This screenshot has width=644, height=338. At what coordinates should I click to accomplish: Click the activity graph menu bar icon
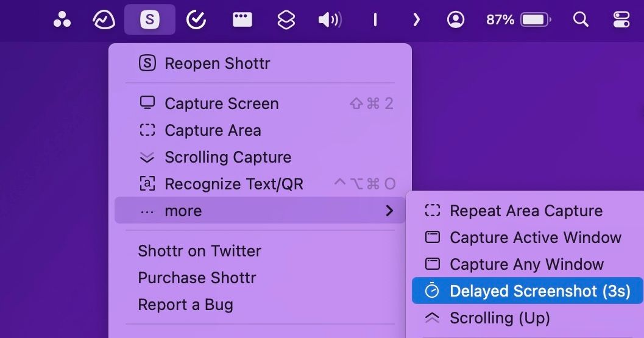click(x=104, y=20)
